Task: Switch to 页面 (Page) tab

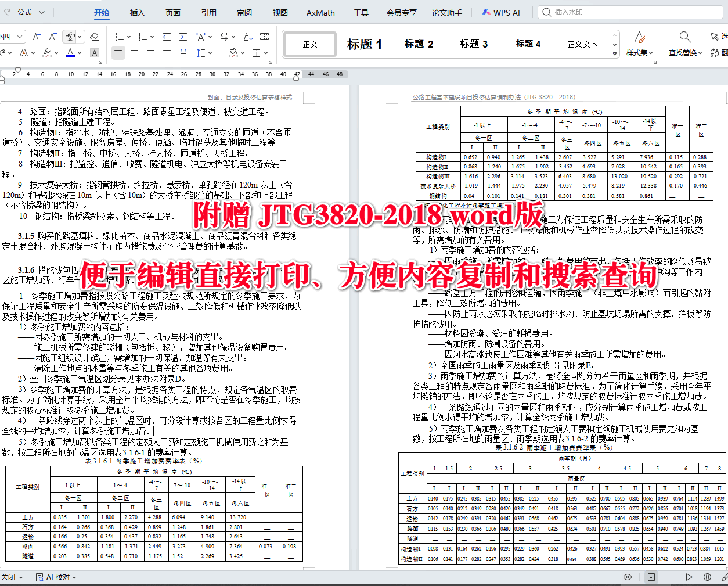Action: point(173,12)
